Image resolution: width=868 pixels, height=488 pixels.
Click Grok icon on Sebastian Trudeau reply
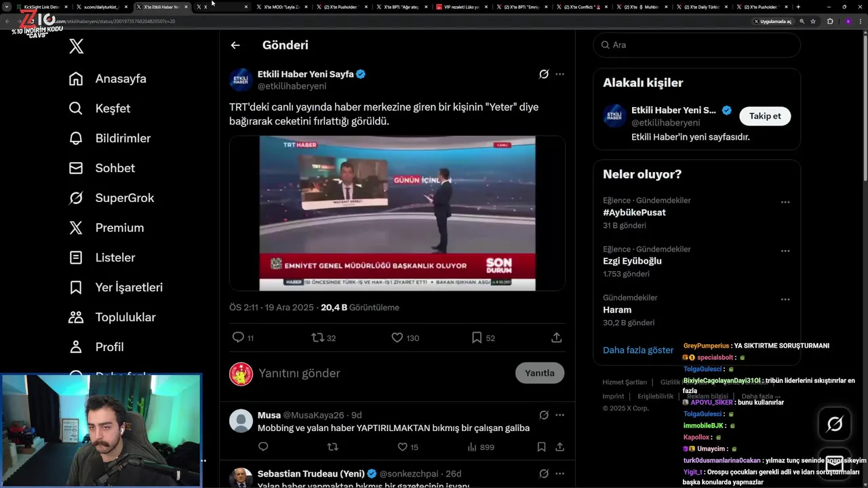point(544,473)
